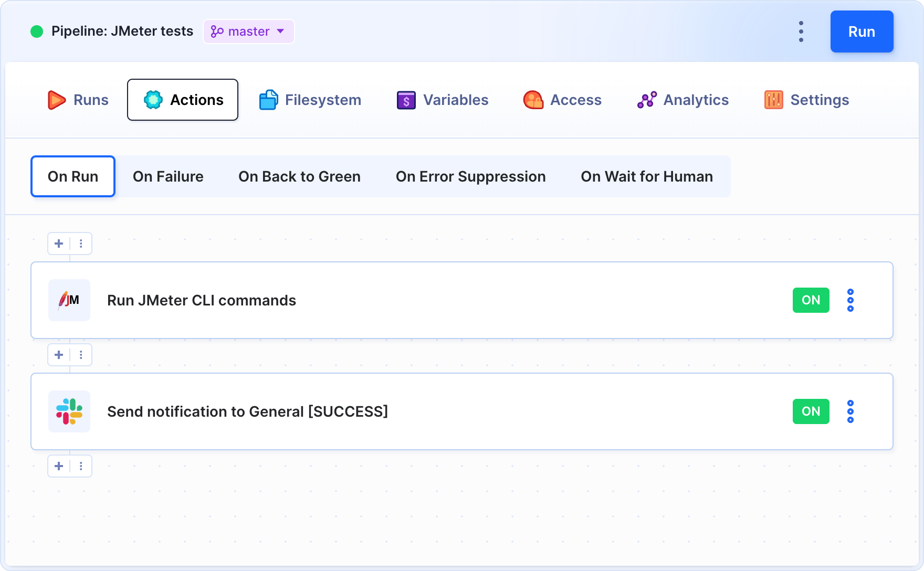Open On Wait for Human tab
The width and height of the screenshot is (924, 571).
click(646, 176)
